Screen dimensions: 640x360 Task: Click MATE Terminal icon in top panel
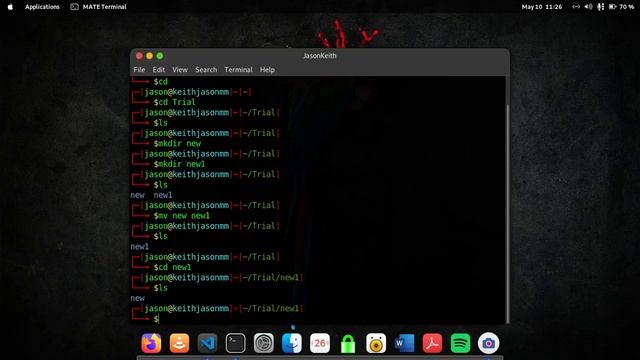point(74,7)
